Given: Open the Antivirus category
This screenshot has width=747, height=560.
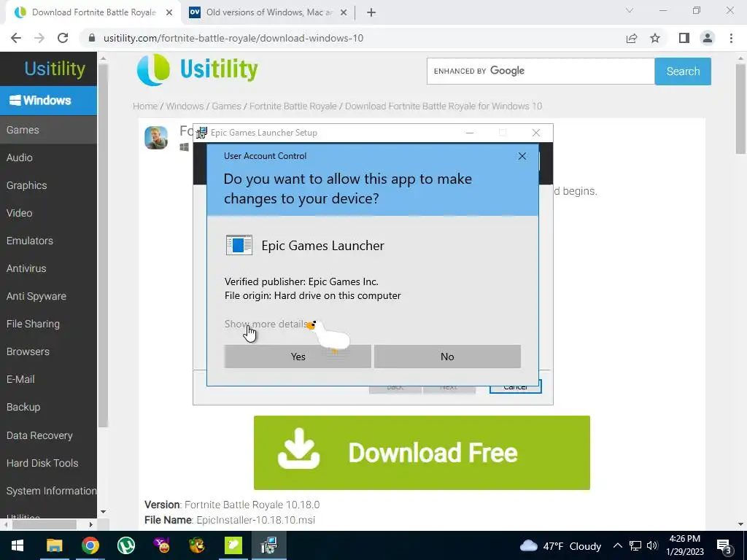Looking at the screenshot, I should pyautogui.click(x=48, y=268).
